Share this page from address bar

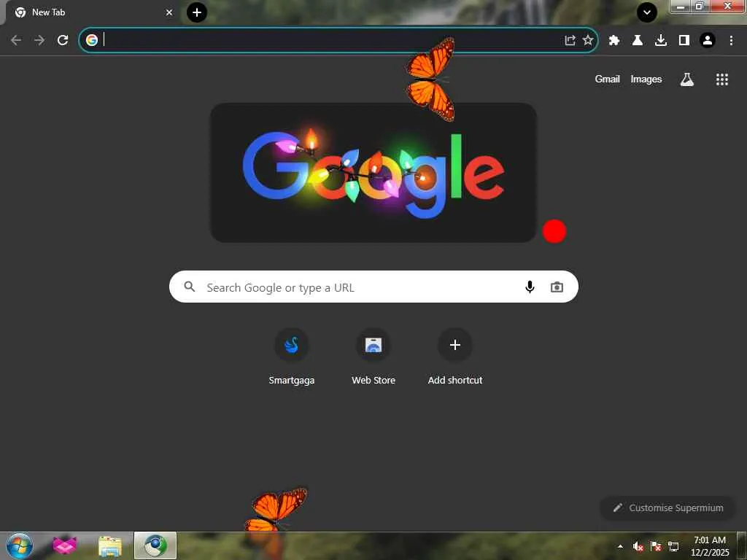point(570,40)
